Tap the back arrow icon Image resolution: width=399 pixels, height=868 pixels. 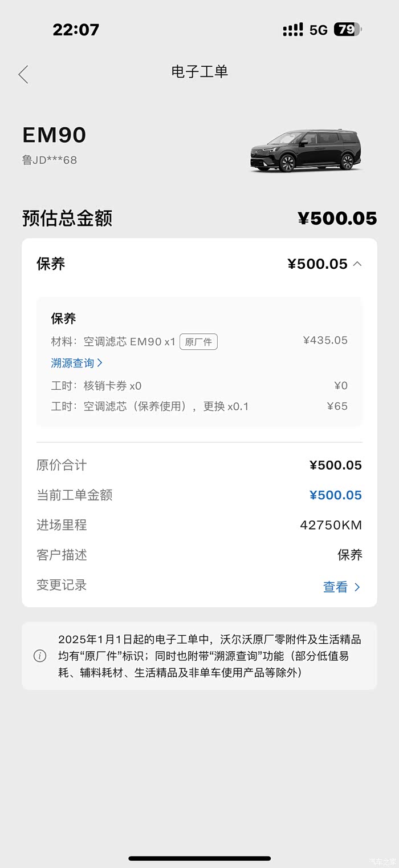click(23, 74)
